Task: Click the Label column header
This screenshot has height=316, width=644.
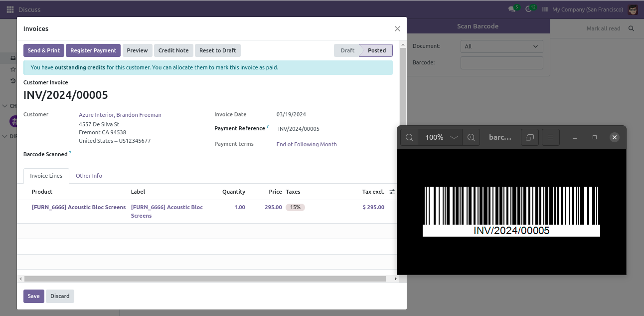Action: click(138, 192)
